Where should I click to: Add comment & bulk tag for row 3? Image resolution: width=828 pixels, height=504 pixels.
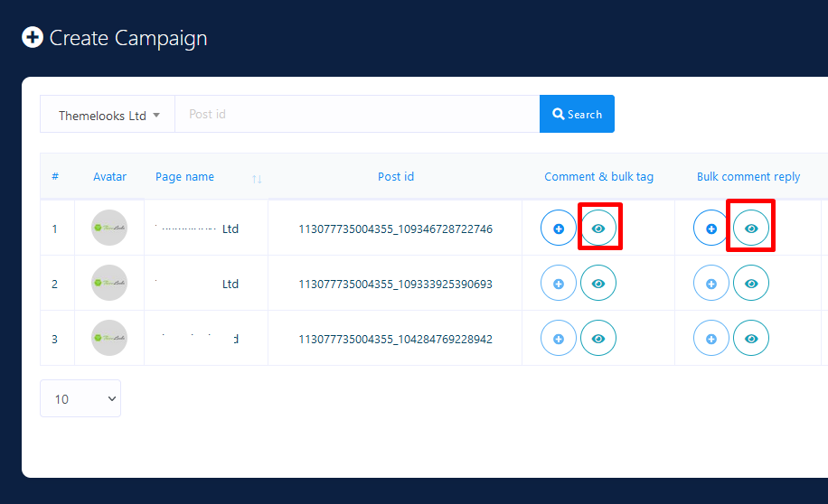pyautogui.click(x=559, y=339)
